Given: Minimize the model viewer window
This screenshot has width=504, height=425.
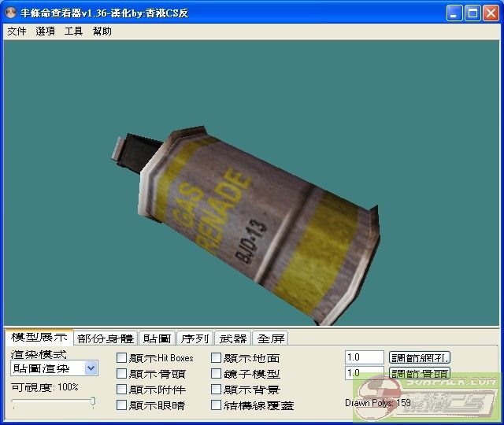Looking at the screenshot, I should pyautogui.click(x=454, y=13).
